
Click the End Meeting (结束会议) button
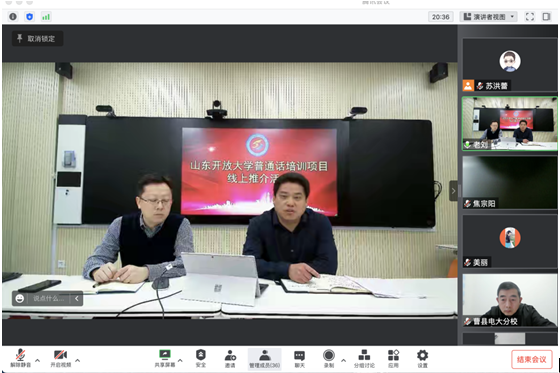pos(531,359)
